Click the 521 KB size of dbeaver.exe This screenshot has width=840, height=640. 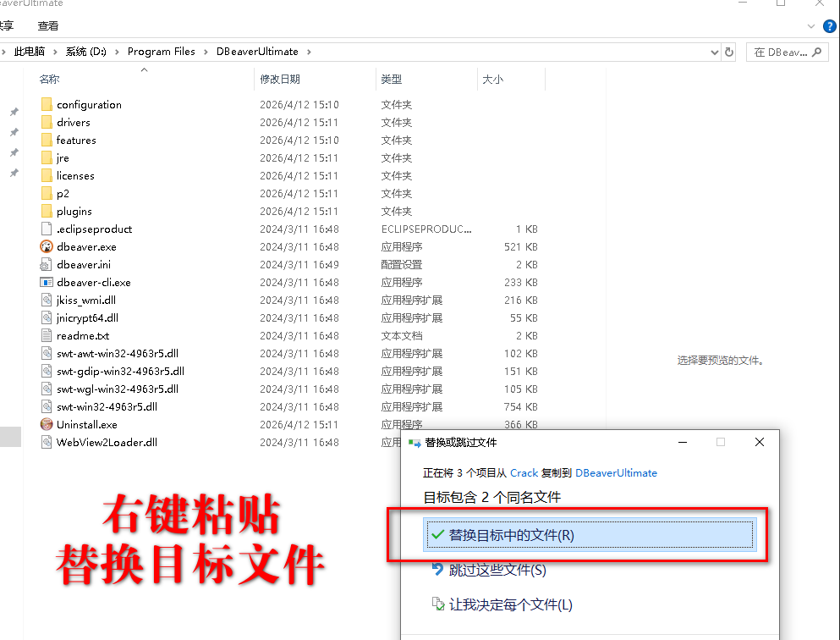(x=521, y=246)
